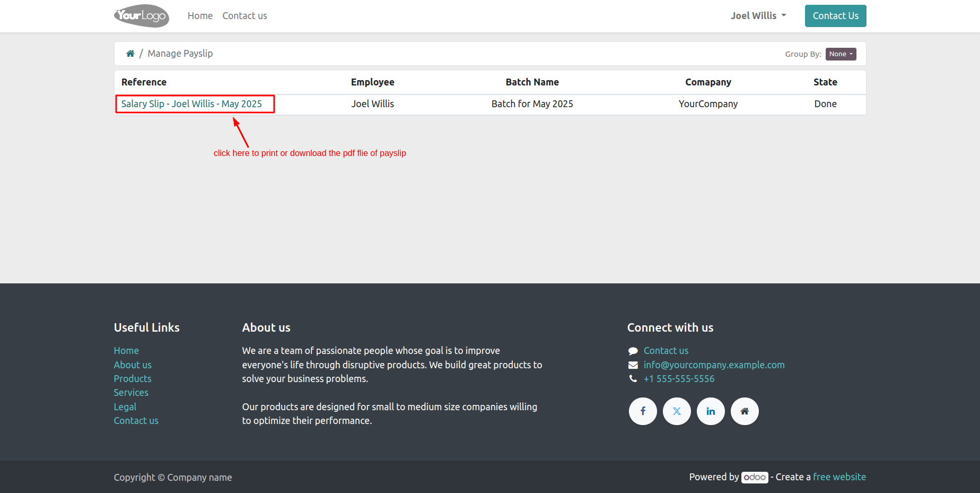The width and height of the screenshot is (980, 493).
Task: Click the teal Contact Us button
Action: (x=835, y=16)
